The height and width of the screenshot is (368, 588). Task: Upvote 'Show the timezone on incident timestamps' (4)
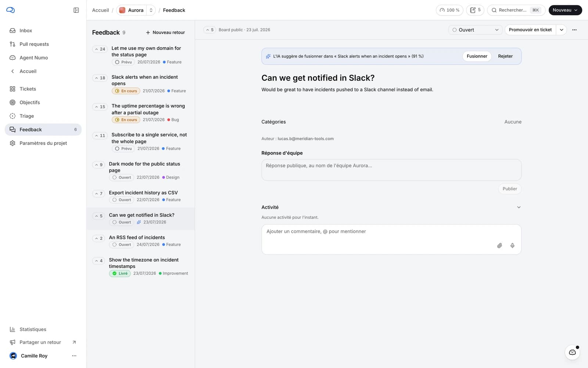click(x=98, y=261)
